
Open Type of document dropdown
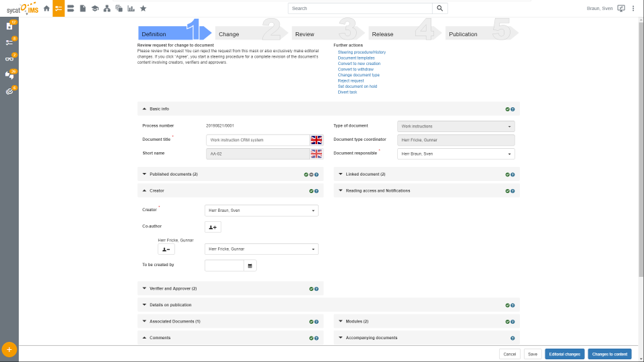click(456, 127)
